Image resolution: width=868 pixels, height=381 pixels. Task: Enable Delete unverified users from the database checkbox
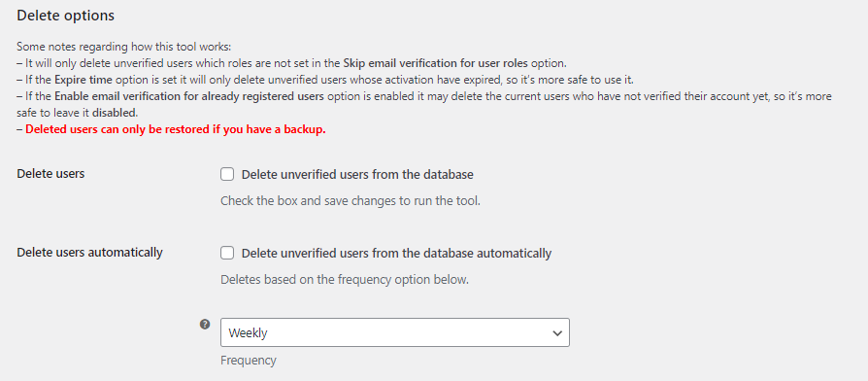[227, 174]
